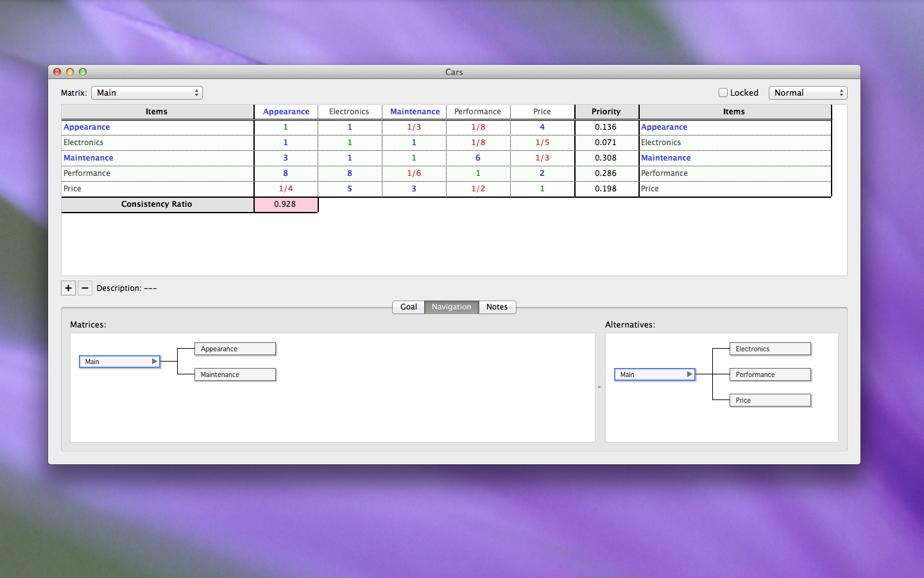Click the Appearance link in the left Items column

[87, 127]
